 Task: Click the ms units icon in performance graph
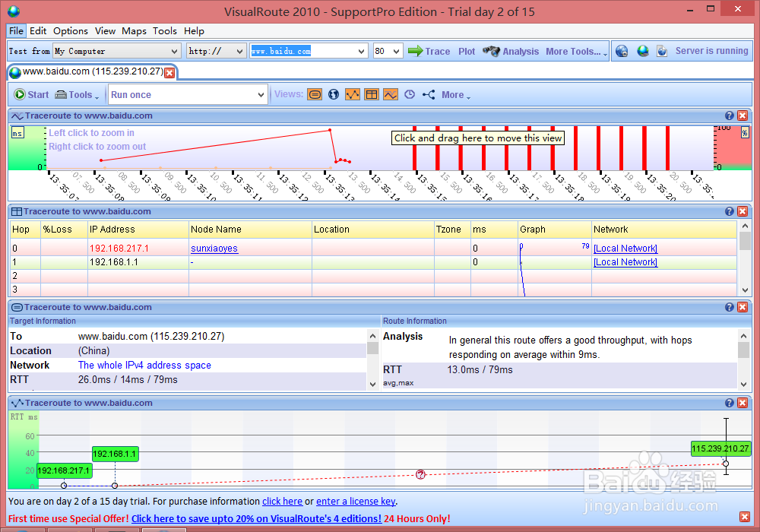tap(17, 133)
